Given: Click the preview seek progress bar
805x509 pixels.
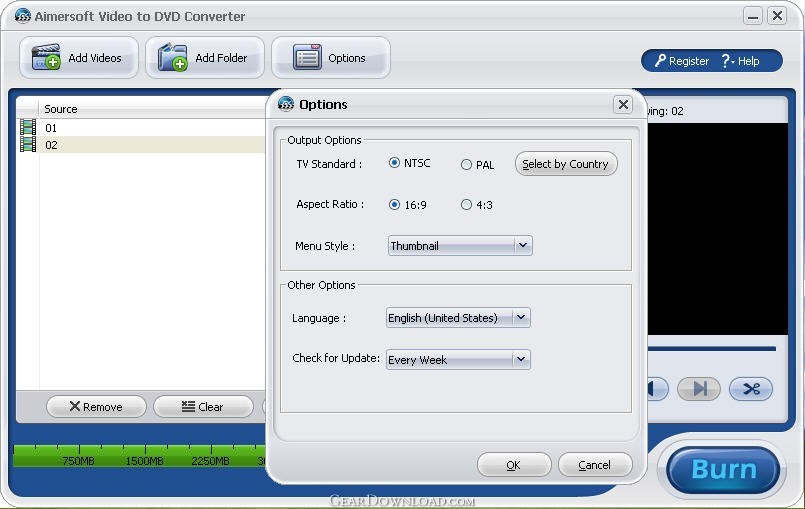Looking at the screenshot, I should (x=712, y=349).
